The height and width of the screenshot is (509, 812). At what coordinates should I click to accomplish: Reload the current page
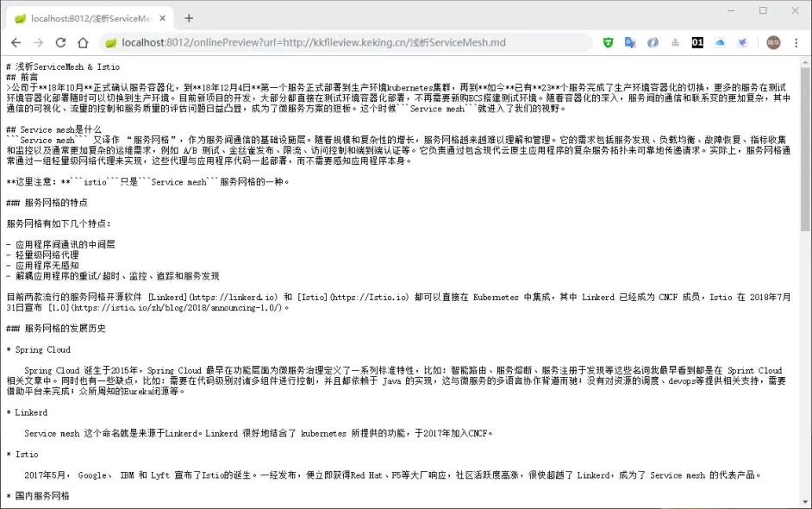pyautogui.click(x=59, y=41)
